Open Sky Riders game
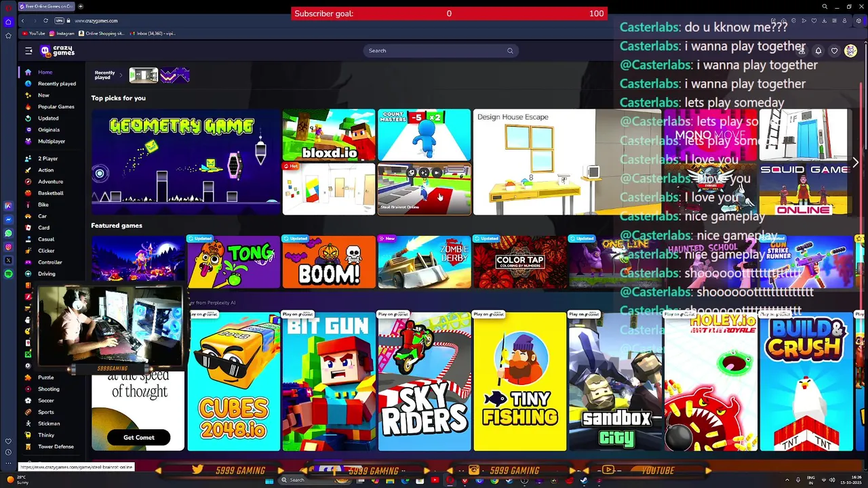 click(424, 381)
